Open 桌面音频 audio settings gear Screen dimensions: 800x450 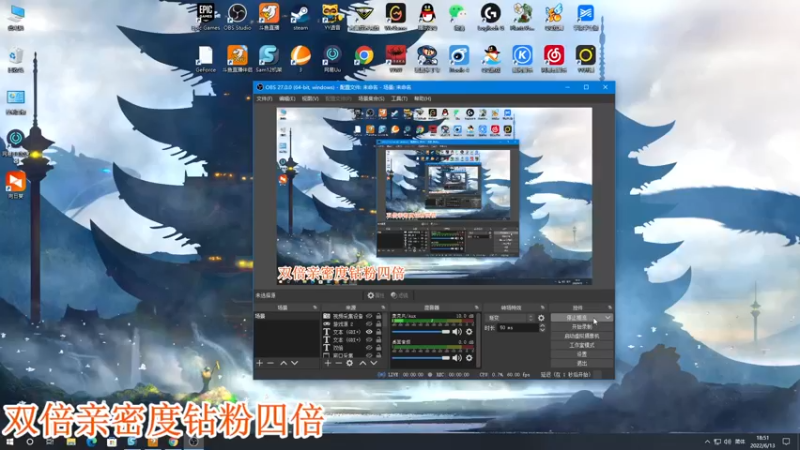[x=469, y=358]
